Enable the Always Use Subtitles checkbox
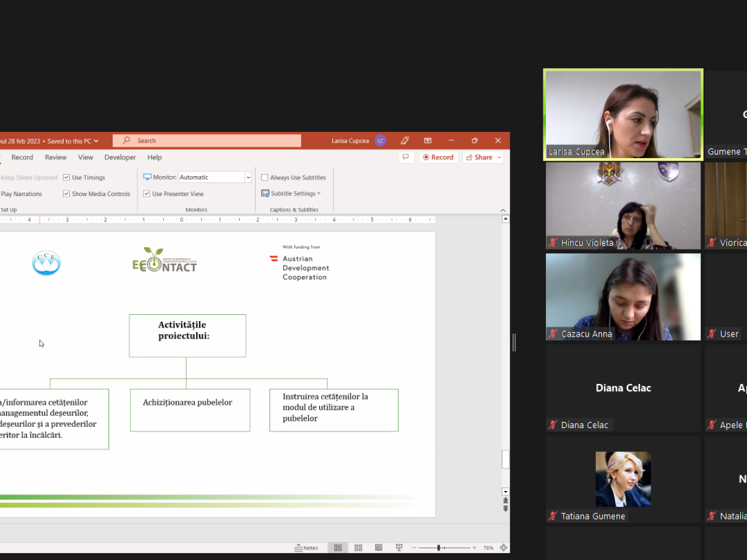Viewport: 747px width, 560px height. click(265, 177)
